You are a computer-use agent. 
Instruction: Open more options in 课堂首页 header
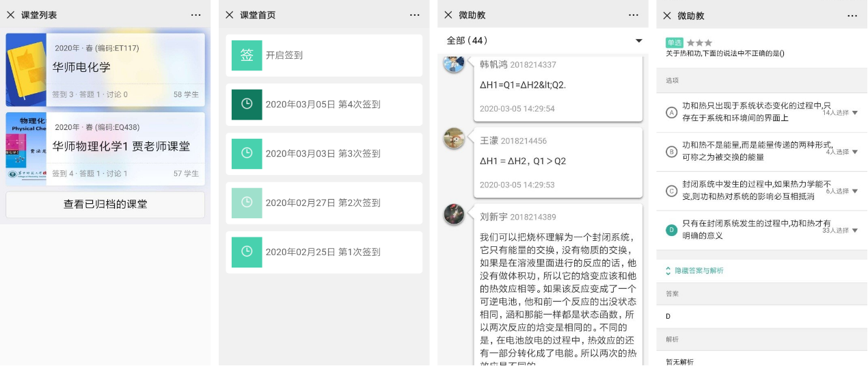tap(415, 15)
